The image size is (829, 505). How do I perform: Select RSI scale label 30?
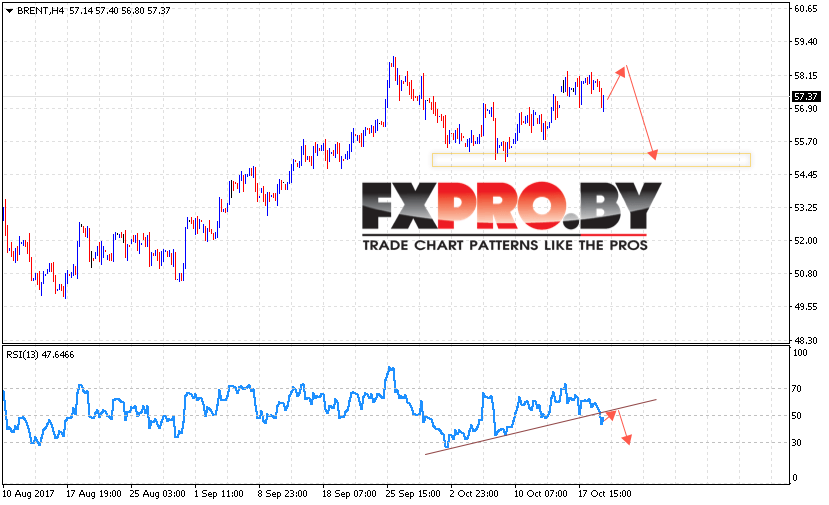tap(796, 443)
